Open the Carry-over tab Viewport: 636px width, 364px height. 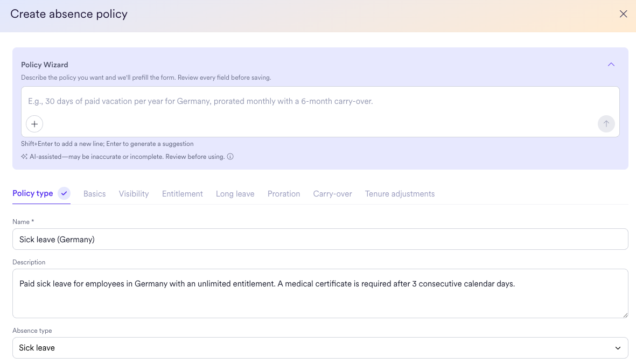333,194
